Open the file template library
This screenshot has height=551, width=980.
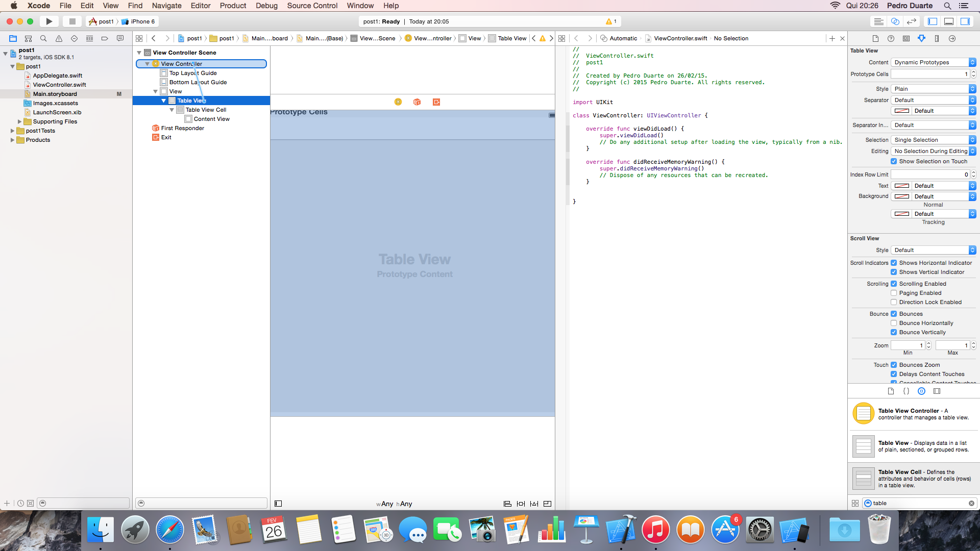coord(891,391)
